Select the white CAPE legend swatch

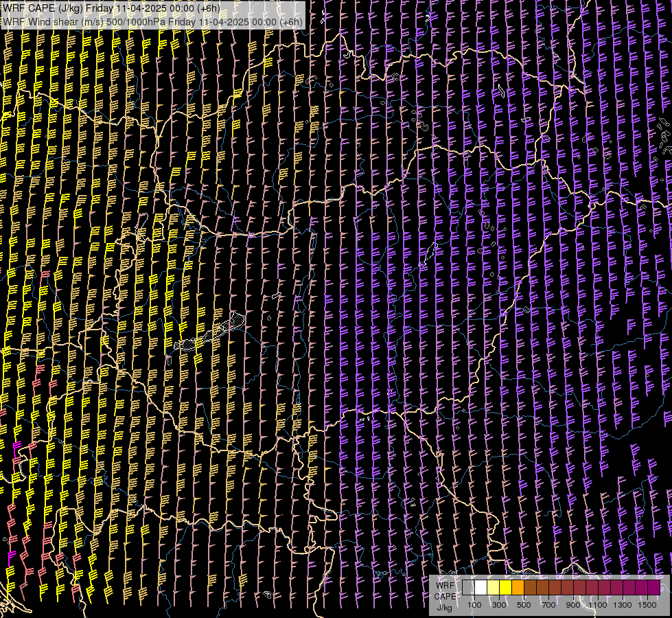pos(481,587)
